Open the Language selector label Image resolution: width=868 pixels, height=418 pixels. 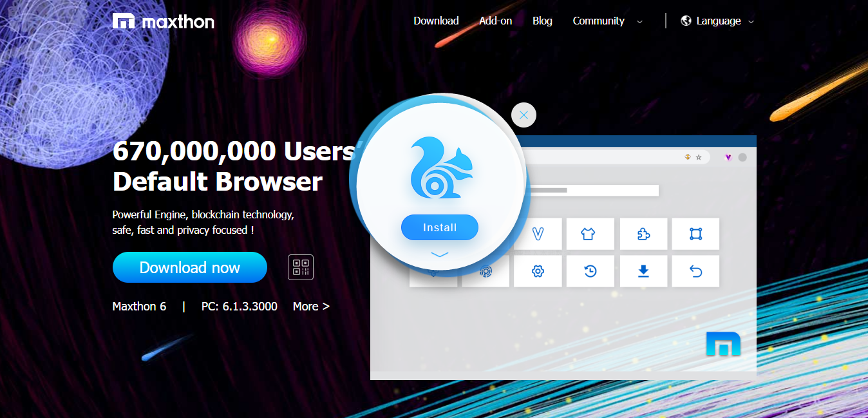pos(719,21)
